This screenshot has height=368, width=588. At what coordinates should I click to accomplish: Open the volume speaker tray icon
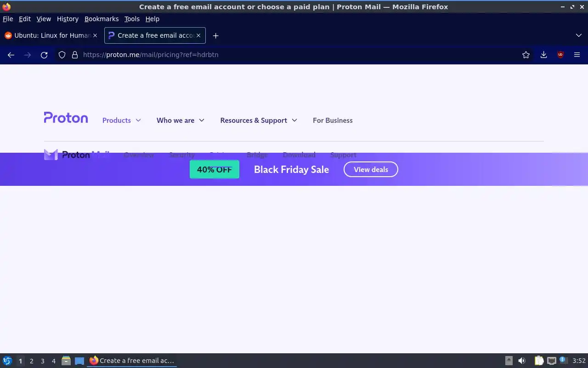pos(522,361)
